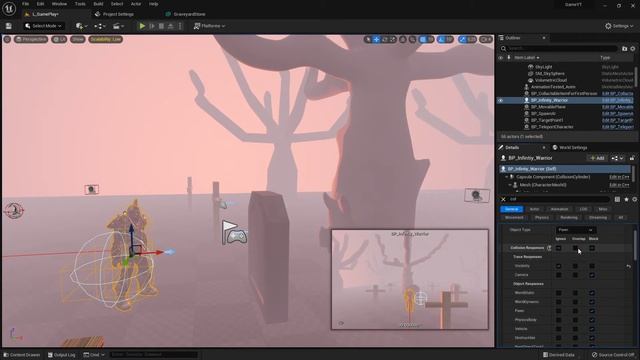The image size is (640, 360).
Task: Open the Tools menu
Action: 80,4
